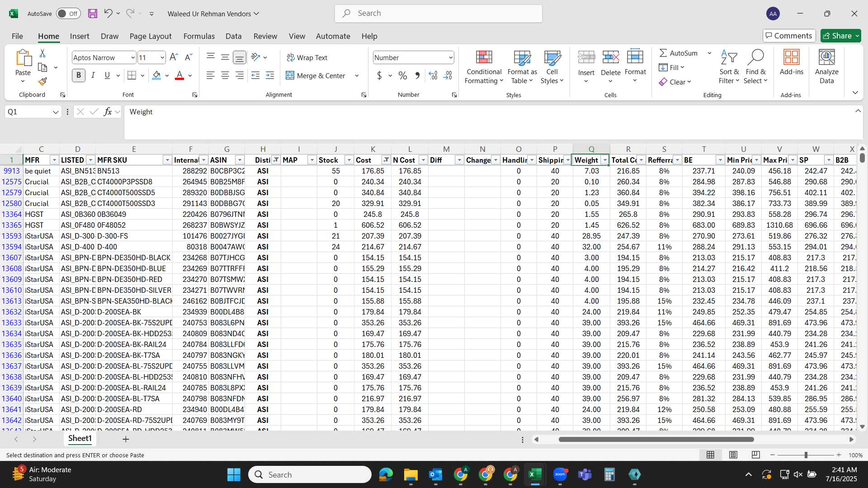This screenshot has height=488, width=868.
Task: Toggle Wrap Text on
Action: tap(307, 57)
